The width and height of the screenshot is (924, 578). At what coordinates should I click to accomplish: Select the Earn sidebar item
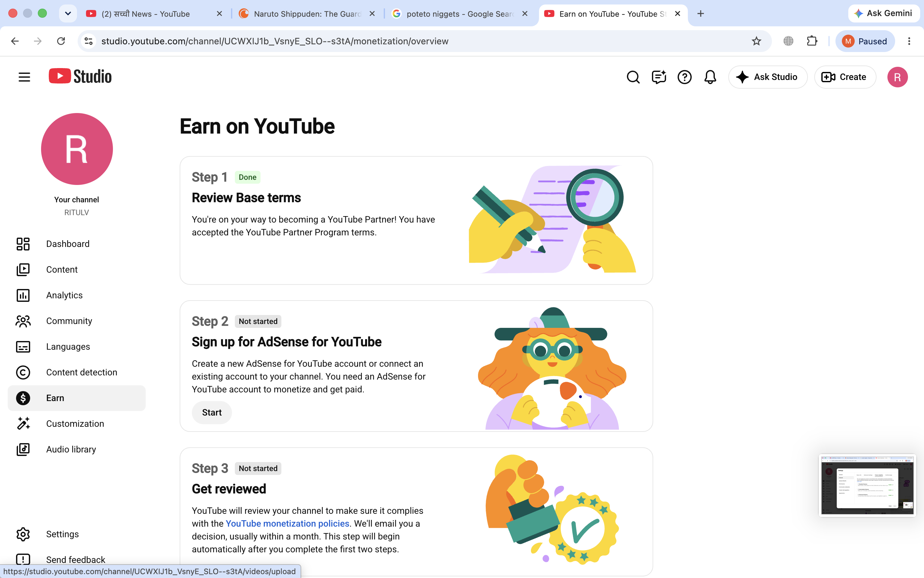[x=76, y=398]
